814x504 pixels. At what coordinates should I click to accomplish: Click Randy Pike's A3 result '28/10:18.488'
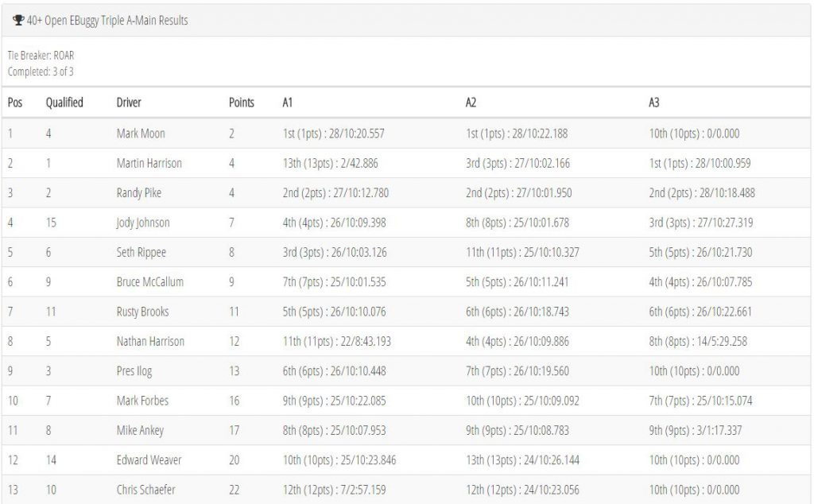click(x=727, y=192)
